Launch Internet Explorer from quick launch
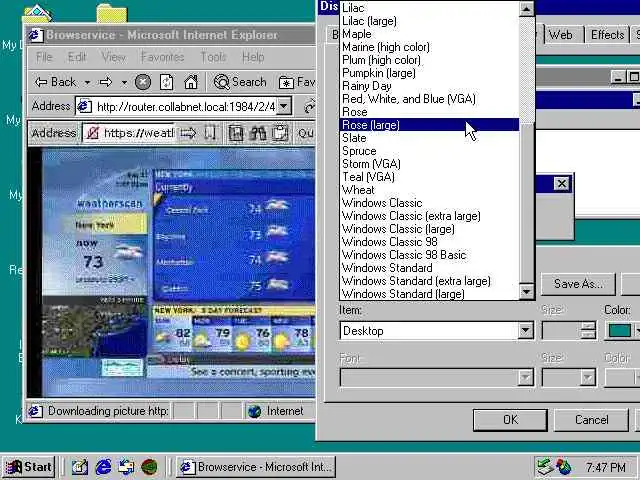640x480 pixels. pos(104,467)
